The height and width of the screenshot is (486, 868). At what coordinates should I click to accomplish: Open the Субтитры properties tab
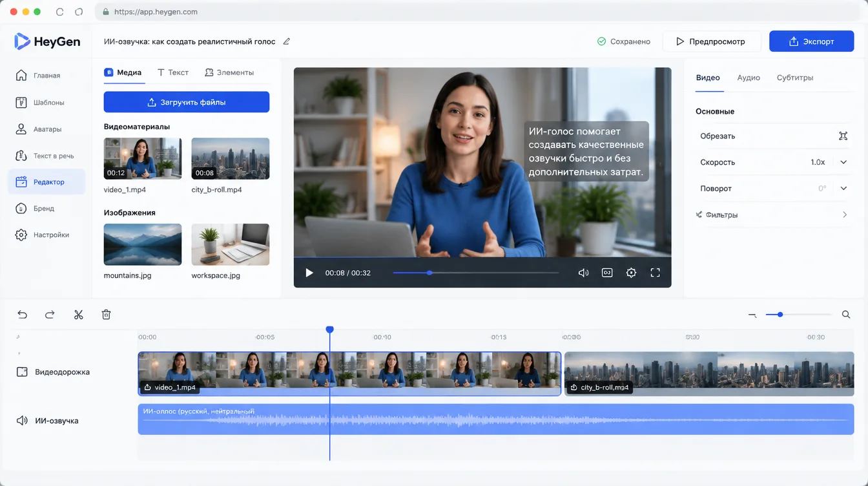[795, 78]
